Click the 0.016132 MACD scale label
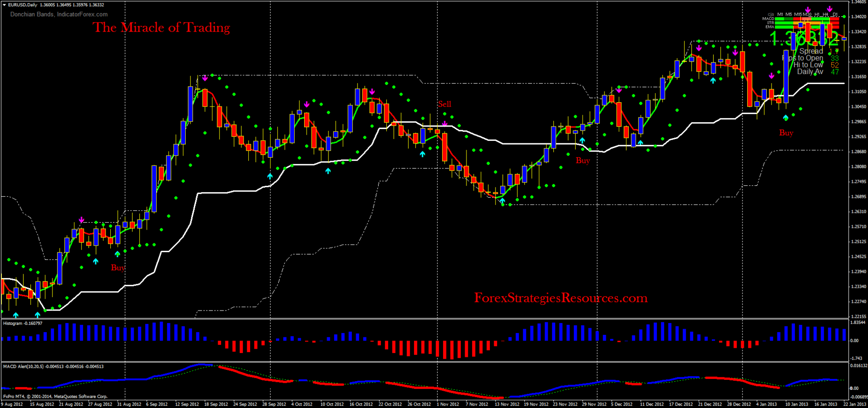 [858, 365]
